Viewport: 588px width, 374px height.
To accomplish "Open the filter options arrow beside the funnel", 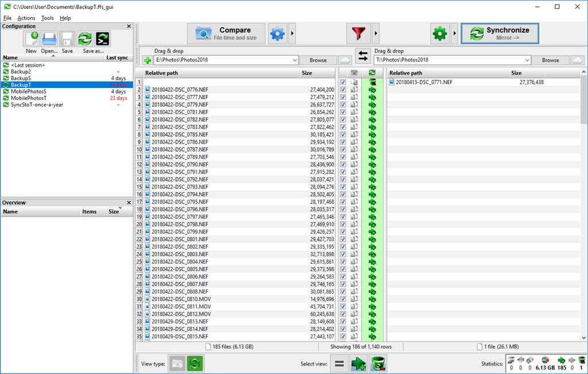I will tap(376, 34).
